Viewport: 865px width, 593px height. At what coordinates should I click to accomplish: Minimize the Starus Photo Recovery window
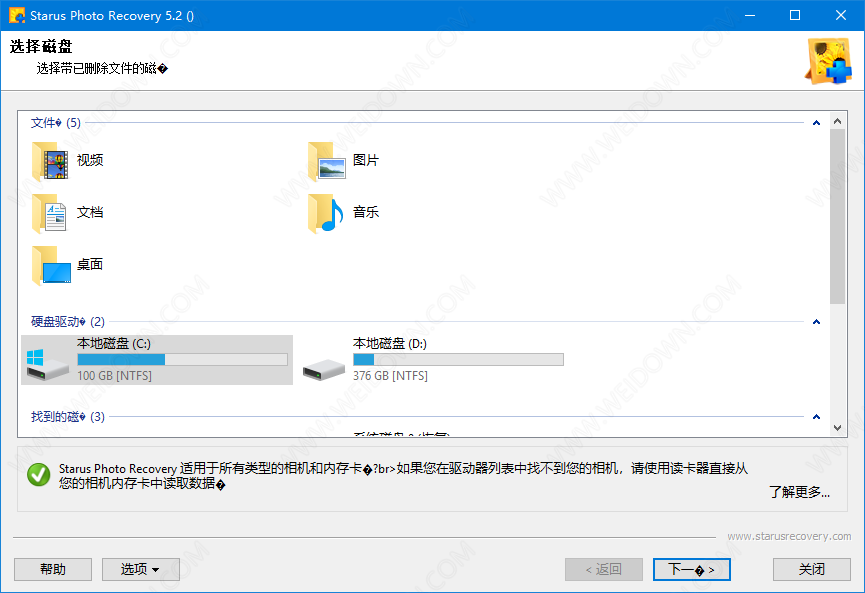750,15
